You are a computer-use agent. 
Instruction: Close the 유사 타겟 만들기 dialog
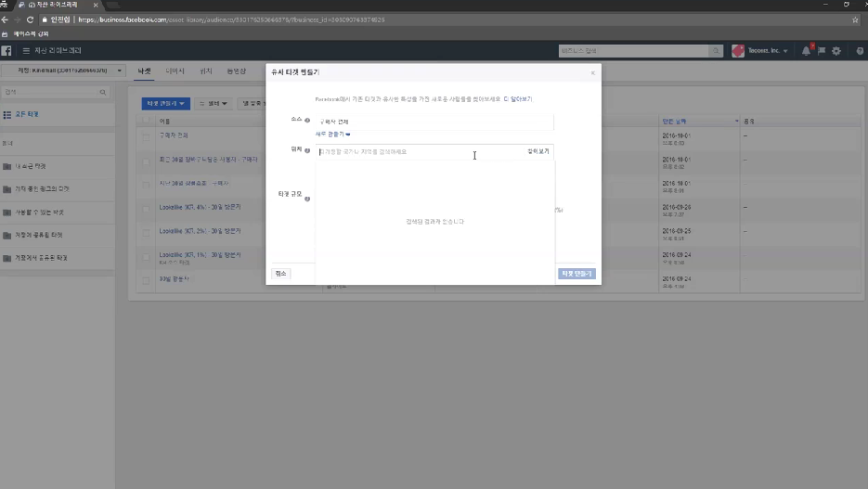tap(593, 73)
